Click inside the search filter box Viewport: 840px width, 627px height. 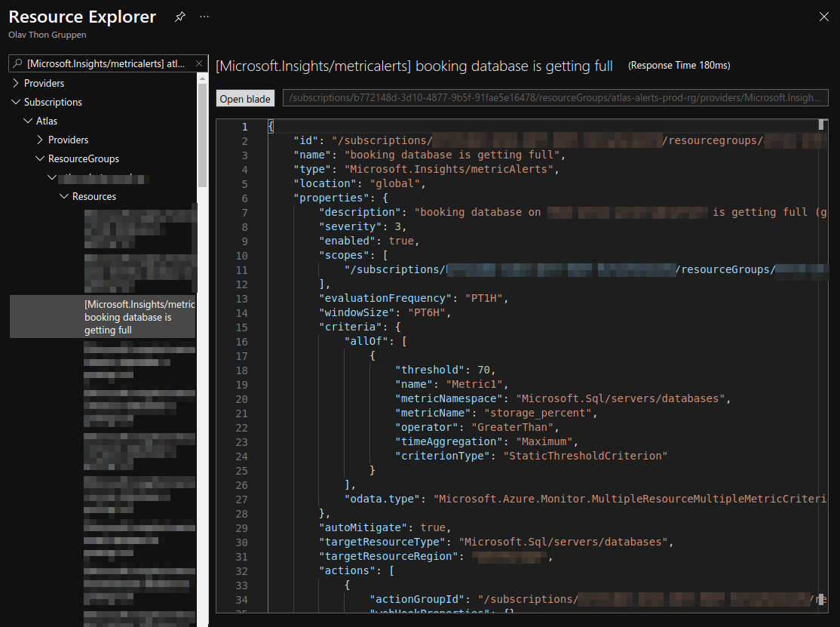(x=106, y=63)
